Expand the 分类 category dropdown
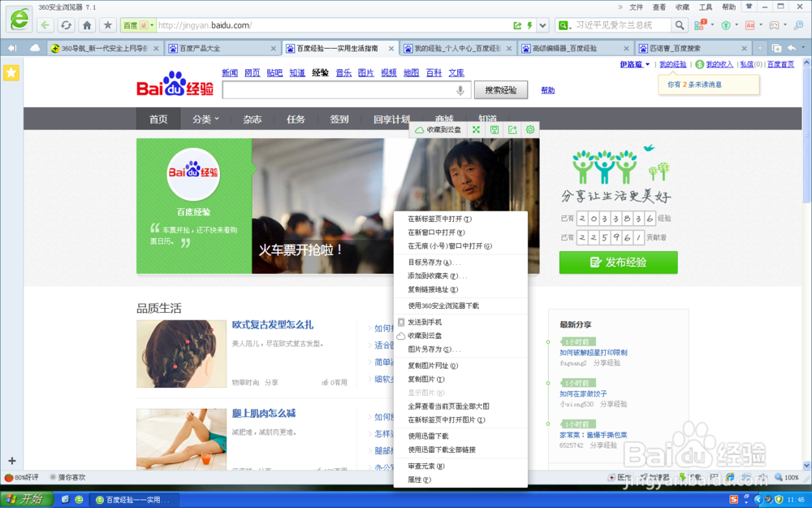This screenshot has width=812, height=508. [205, 119]
